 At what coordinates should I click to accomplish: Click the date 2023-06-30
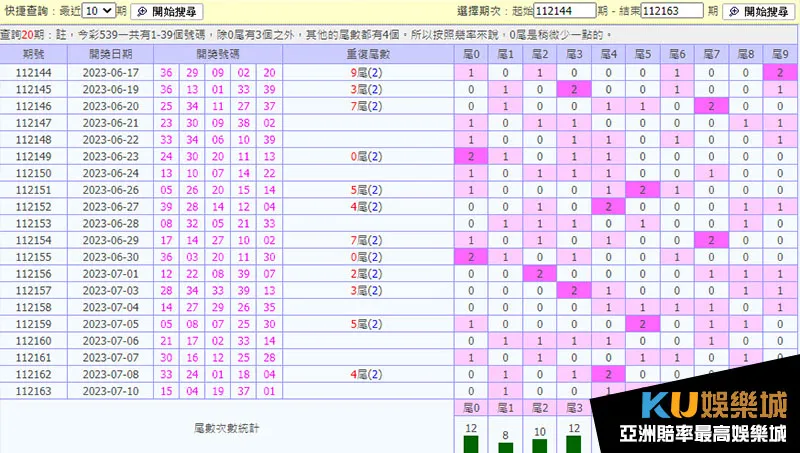click(110, 257)
